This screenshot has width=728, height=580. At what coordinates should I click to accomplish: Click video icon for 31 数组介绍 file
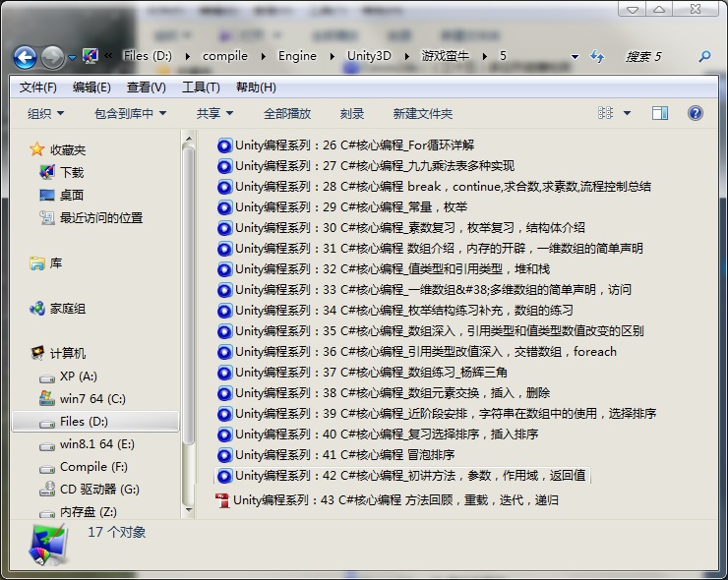224,249
